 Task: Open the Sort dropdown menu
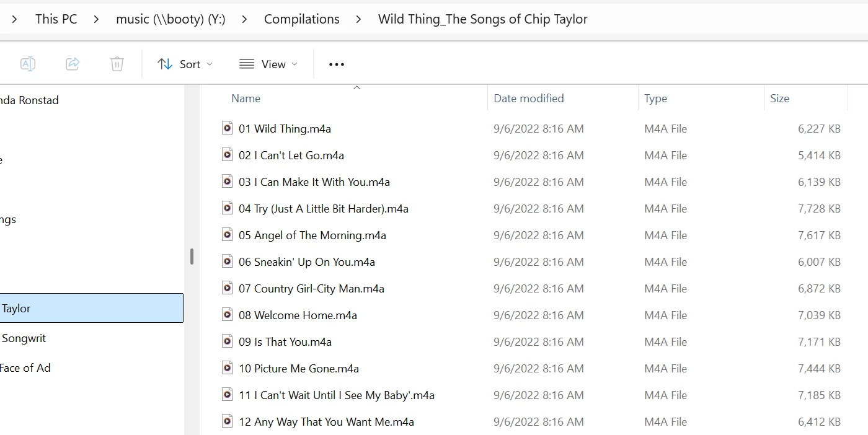[185, 64]
